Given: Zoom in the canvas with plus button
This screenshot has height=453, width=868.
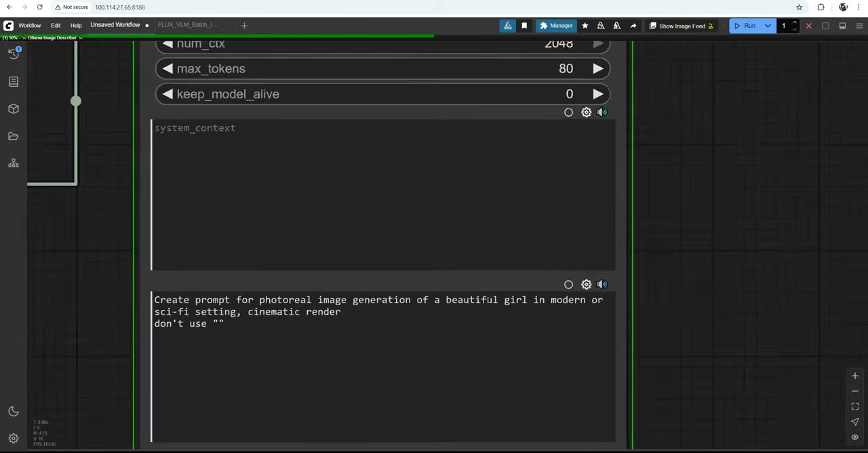Looking at the screenshot, I should (855, 376).
